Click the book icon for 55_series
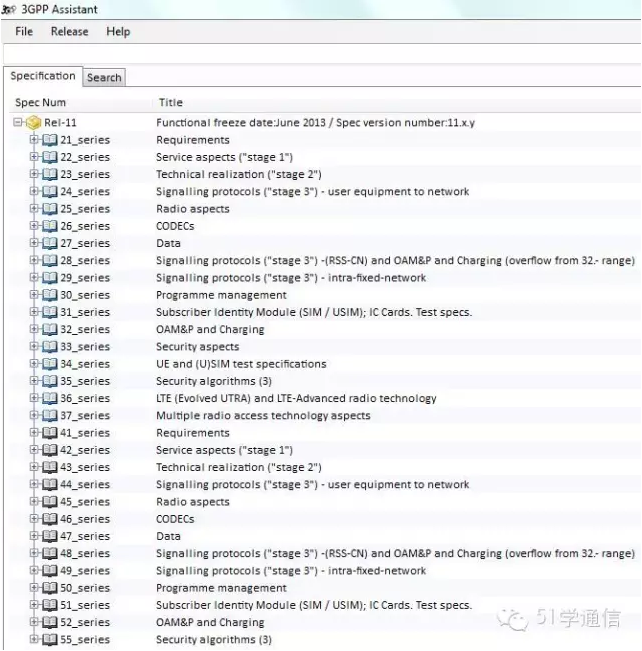This screenshot has height=651, width=642. click(x=50, y=639)
